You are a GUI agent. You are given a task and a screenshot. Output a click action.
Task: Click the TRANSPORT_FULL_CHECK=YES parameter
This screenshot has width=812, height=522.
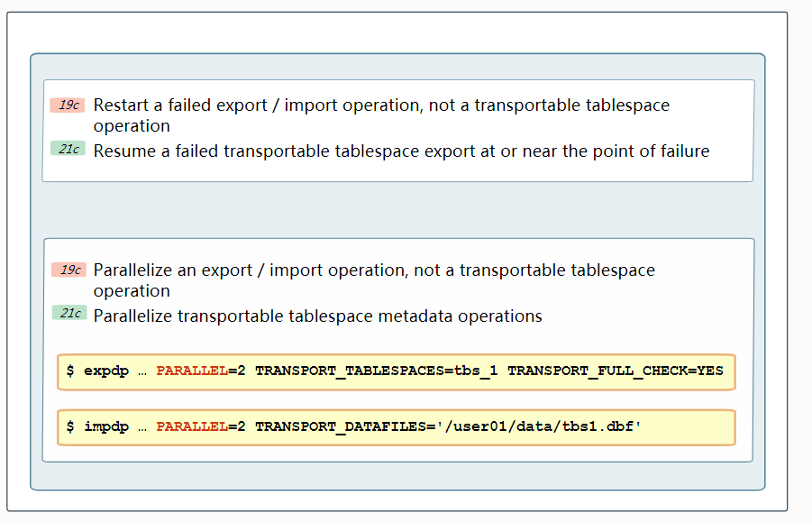[615, 371]
